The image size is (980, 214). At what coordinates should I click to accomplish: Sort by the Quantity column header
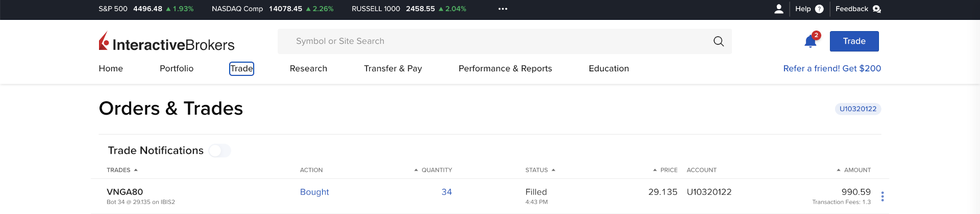pyautogui.click(x=433, y=170)
